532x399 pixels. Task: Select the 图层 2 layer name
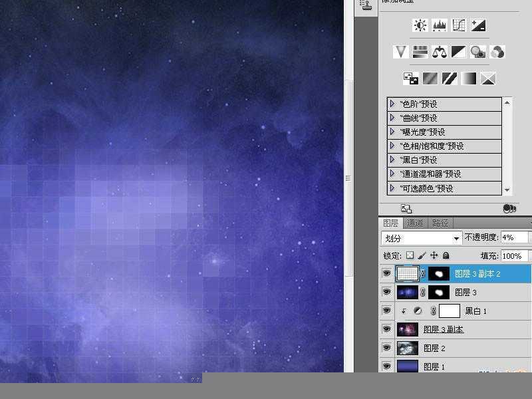[434, 348]
